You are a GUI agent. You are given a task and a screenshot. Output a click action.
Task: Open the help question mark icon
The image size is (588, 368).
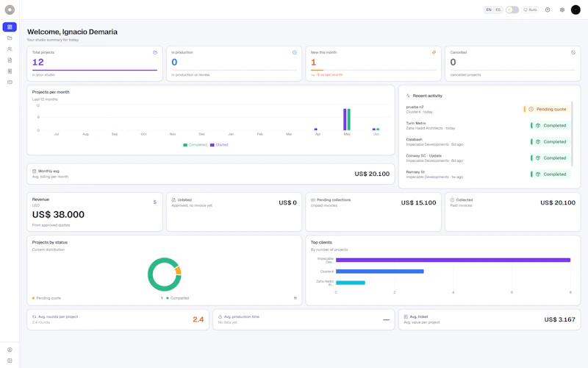coord(548,10)
